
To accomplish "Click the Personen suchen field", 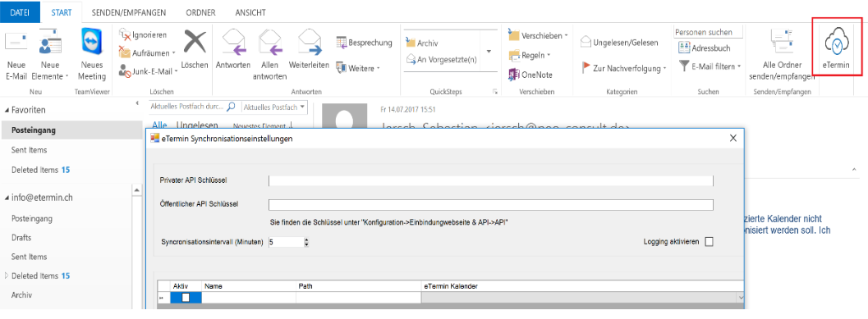I will (x=707, y=33).
